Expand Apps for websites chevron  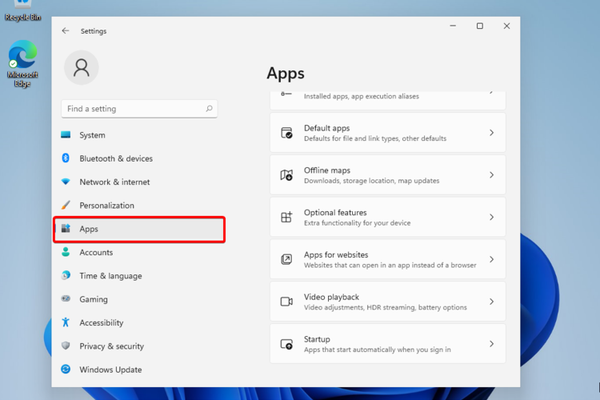(491, 259)
